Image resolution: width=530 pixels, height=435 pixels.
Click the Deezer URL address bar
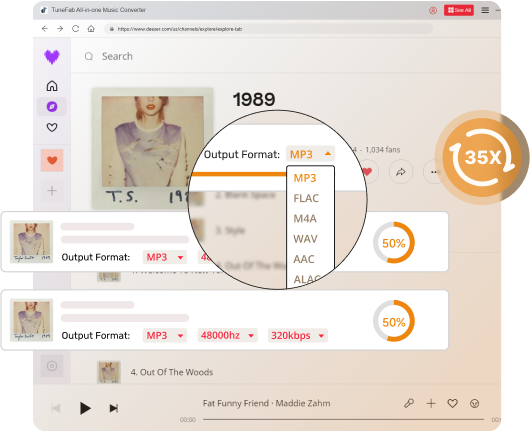coord(268,29)
